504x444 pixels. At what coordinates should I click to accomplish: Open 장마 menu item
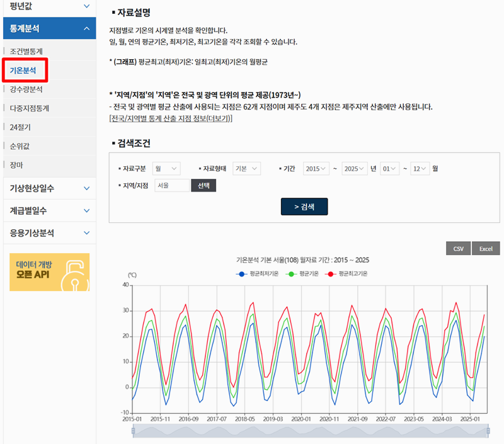click(x=16, y=165)
